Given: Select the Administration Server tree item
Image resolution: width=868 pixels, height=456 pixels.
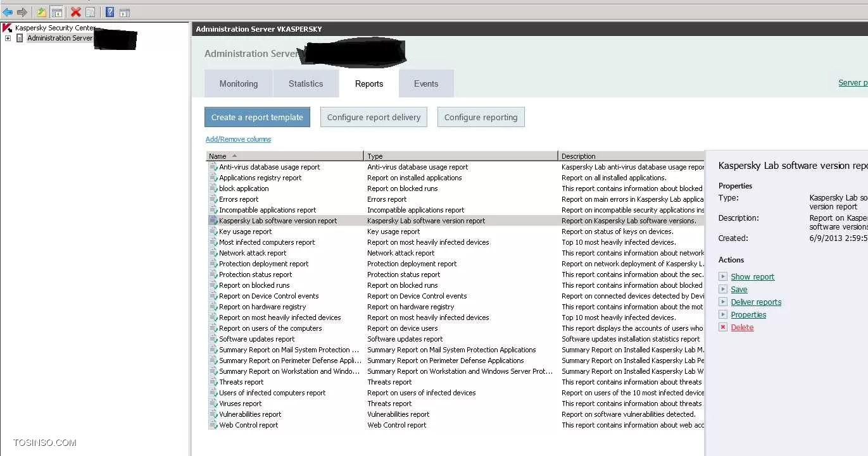Looking at the screenshot, I should (x=60, y=38).
